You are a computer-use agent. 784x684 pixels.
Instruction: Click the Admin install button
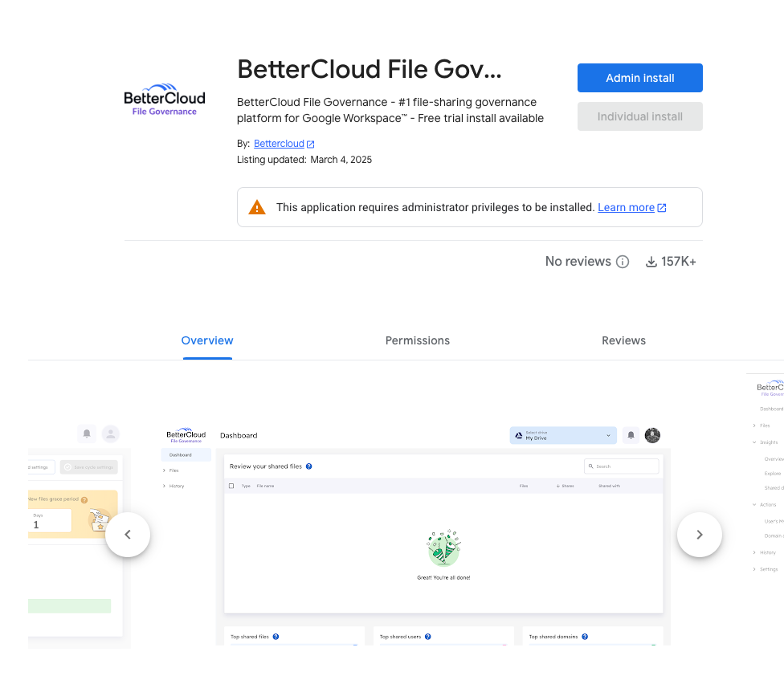(639, 78)
